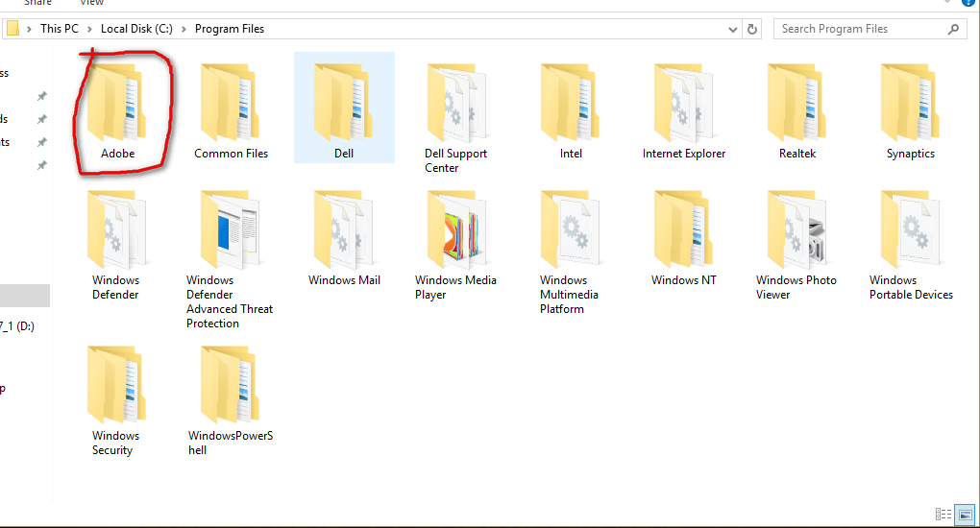Open the Adobe folder
The image size is (980, 528).
click(117, 103)
